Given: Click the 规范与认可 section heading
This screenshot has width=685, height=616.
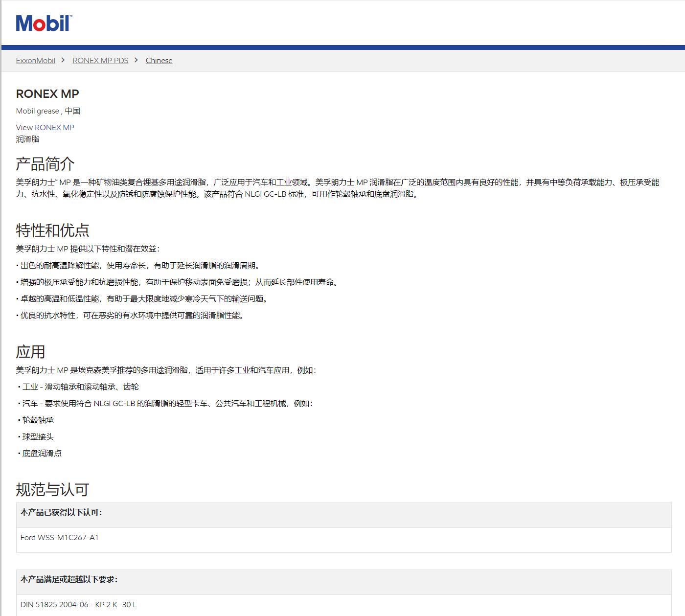Looking at the screenshot, I should coord(52,489).
